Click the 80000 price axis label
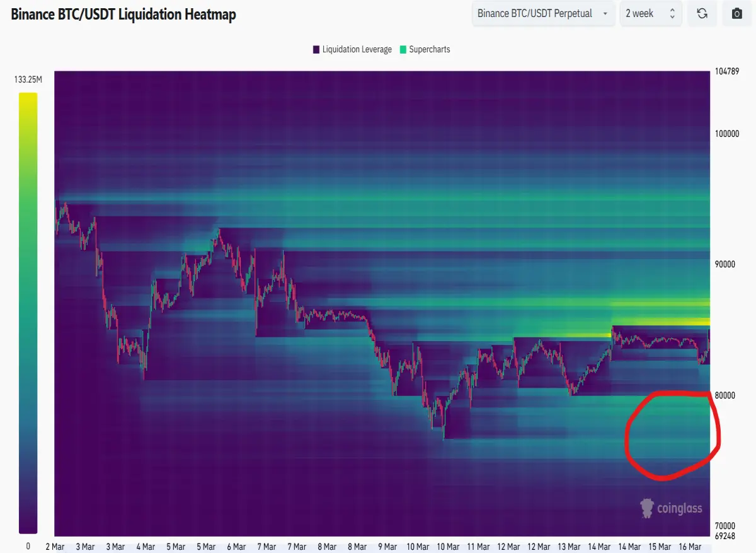 (726, 395)
